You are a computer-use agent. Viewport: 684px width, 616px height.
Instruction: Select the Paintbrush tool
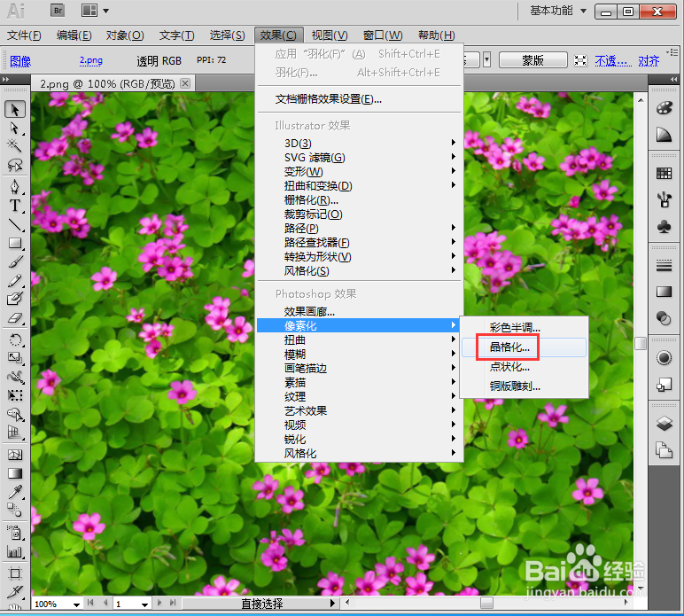pyautogui.click(x=15, y=261)
